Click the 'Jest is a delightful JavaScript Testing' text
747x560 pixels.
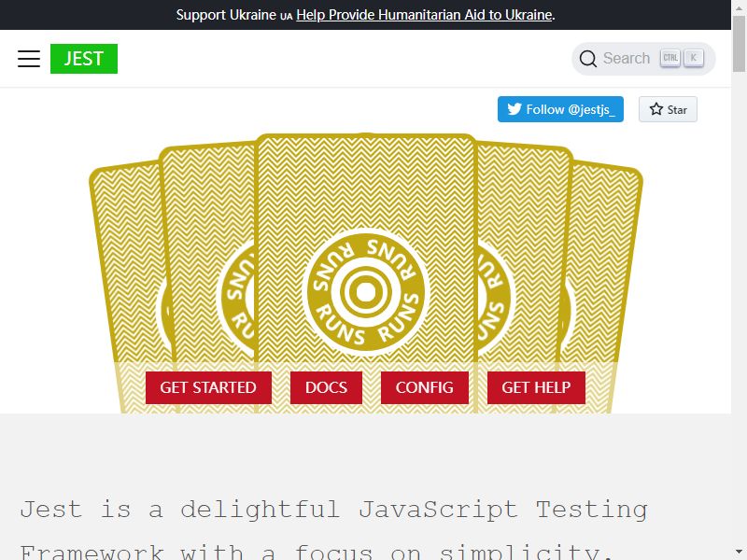click(x=333, y=509)
